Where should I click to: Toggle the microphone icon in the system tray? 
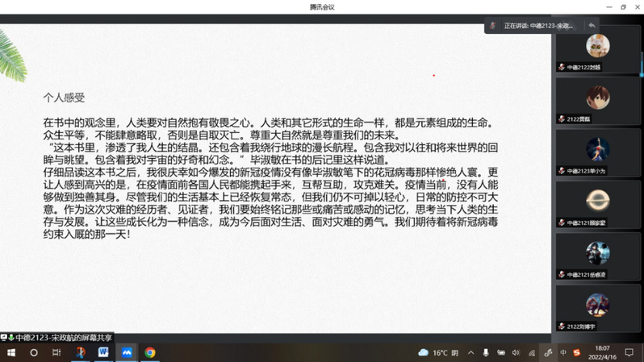[486, 352]
